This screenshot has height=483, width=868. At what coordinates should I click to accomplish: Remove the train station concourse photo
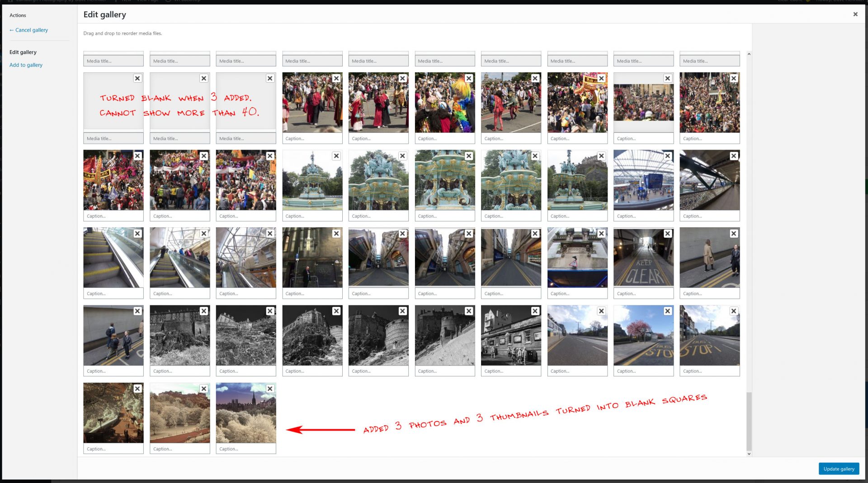coord(668,156)
